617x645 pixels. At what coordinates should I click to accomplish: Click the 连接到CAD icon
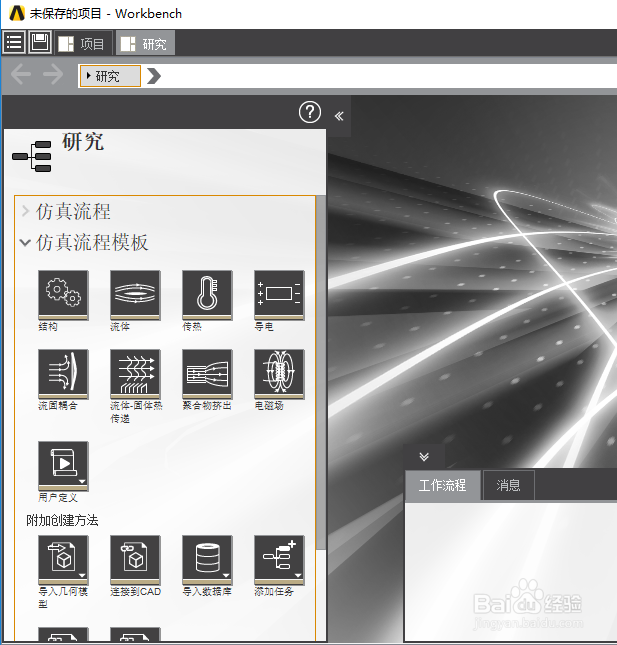click(x=135, y=560)
